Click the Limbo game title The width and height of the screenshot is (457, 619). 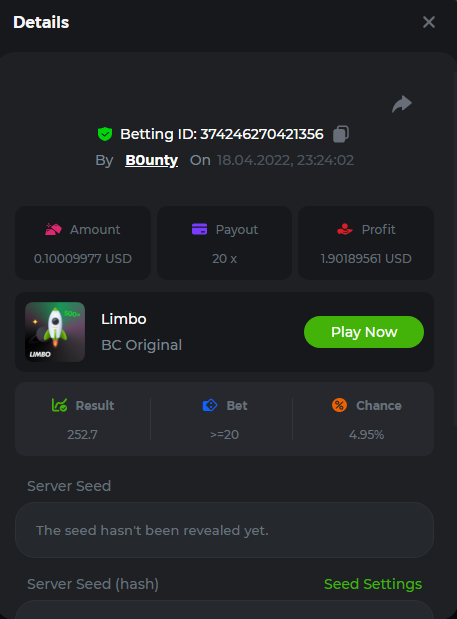124,319
